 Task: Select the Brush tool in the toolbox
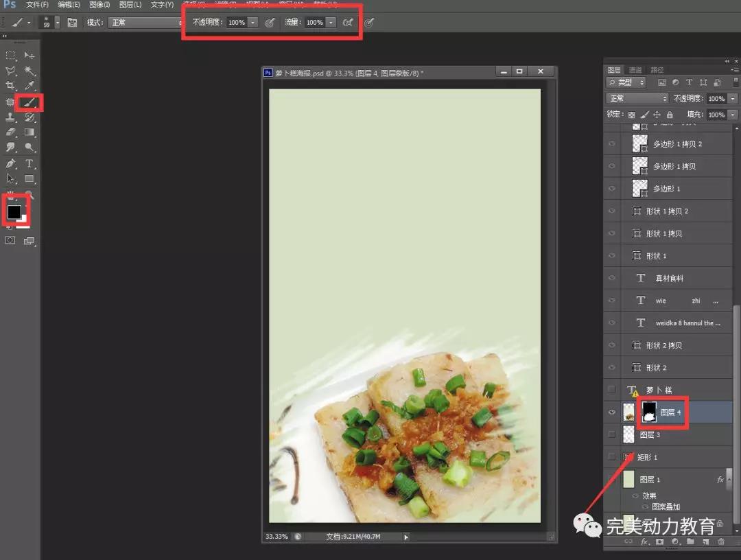pyautogui.click(x=30, y=102)
